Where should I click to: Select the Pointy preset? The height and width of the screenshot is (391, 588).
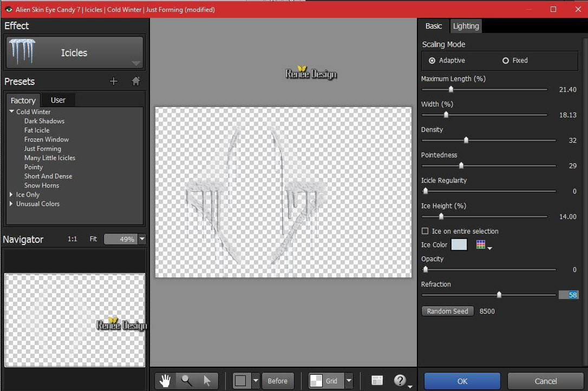[x=34, y=167]
